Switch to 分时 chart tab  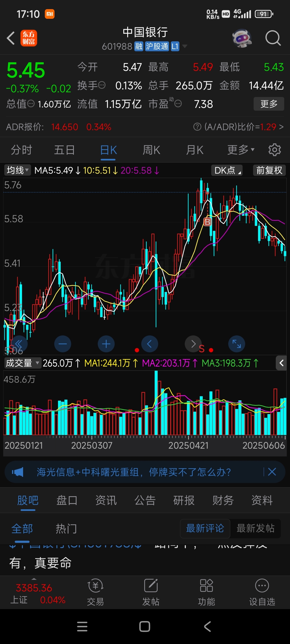pyautogui.click(x=21, y=150)
